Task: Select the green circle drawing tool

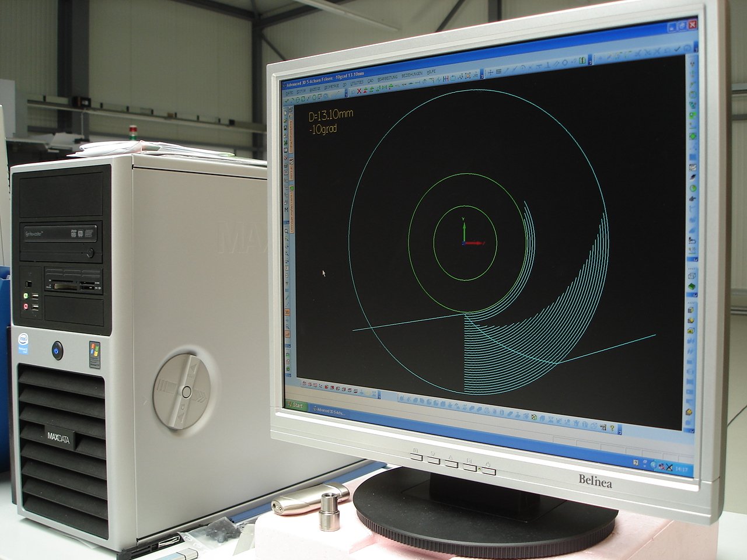Action: pos(314,97)
